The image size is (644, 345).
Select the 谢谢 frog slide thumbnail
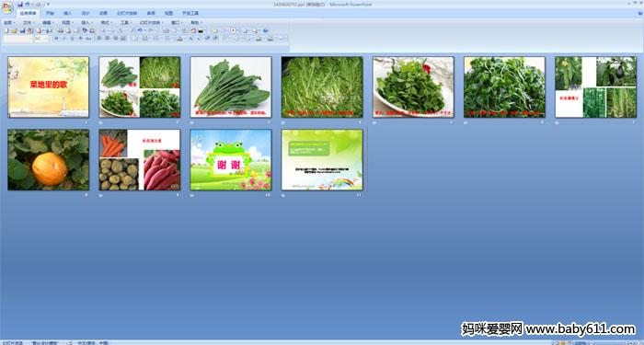coord(231,160)
